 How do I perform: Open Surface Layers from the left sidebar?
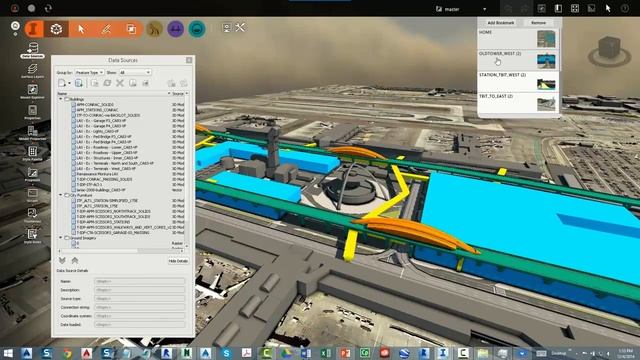coord(33,70)
